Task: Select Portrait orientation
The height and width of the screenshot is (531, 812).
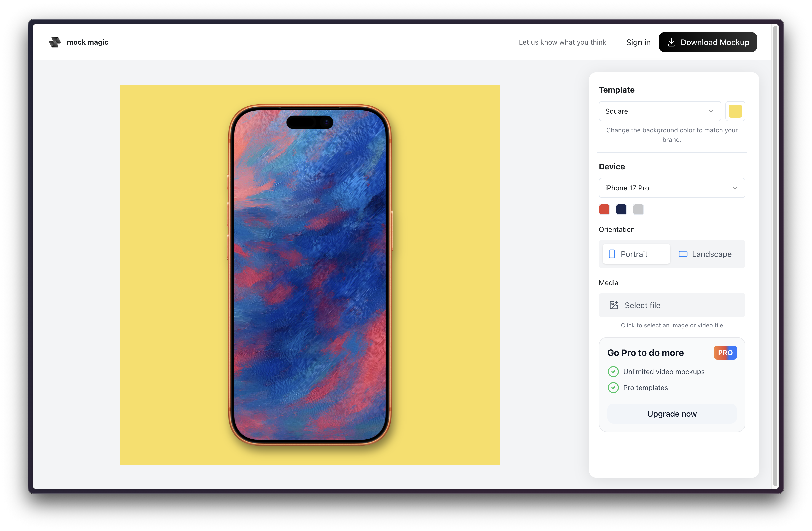Action: click(x=636, y=254)
